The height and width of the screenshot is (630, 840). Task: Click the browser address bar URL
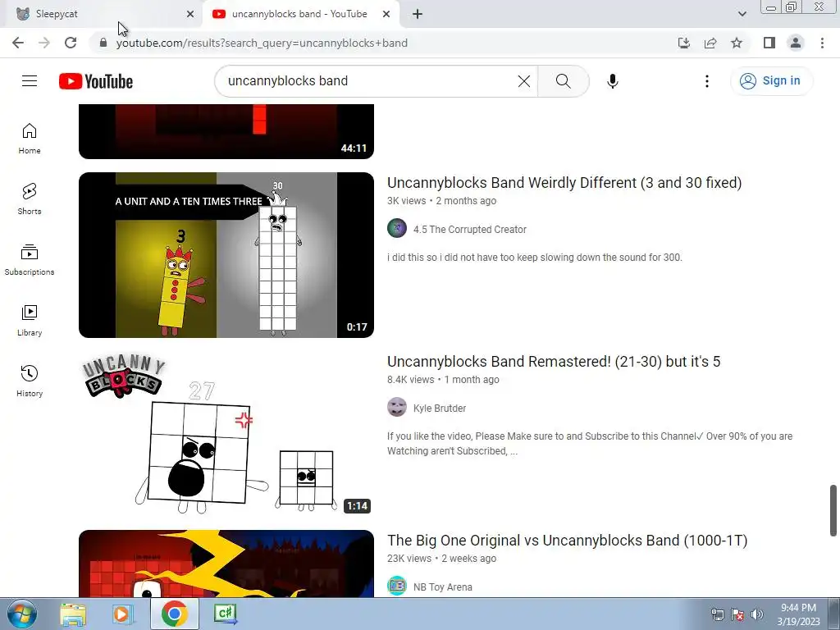262,43
